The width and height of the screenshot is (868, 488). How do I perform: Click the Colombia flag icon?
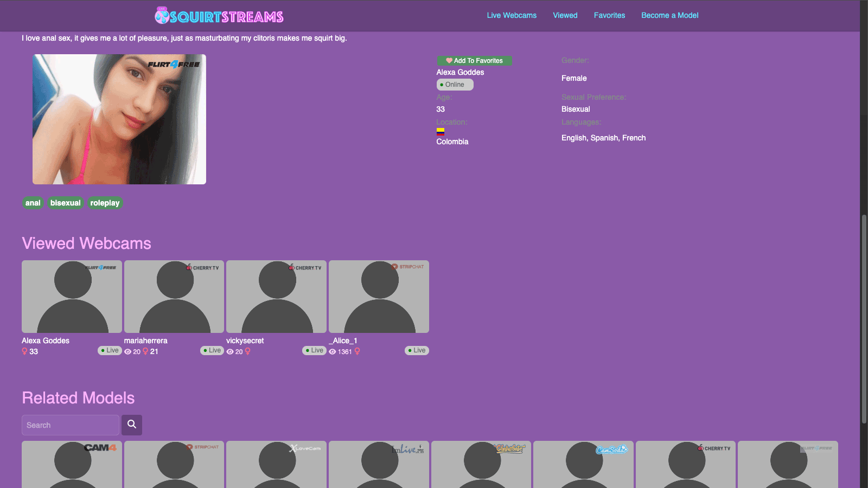coord(441,131)
